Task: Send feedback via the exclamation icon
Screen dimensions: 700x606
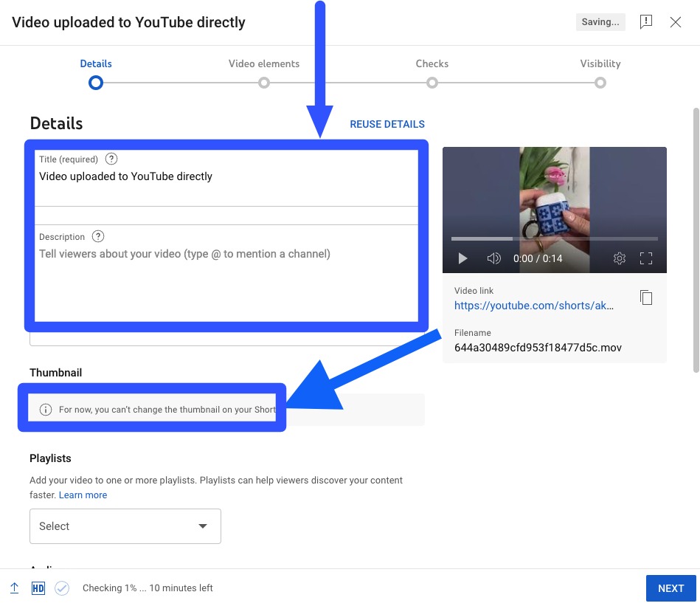Action: 646,21
